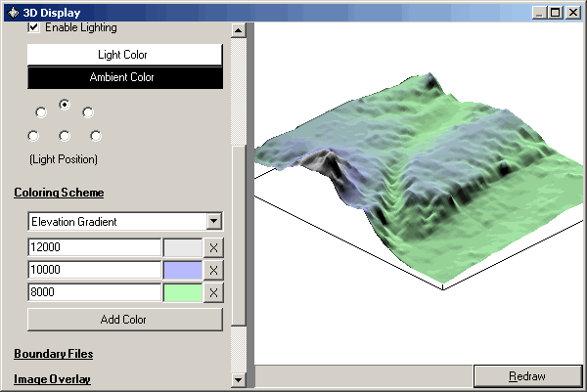Click the 3D Display title bar icon
Viewport: 587px width, 392px height.
[14, 13]
